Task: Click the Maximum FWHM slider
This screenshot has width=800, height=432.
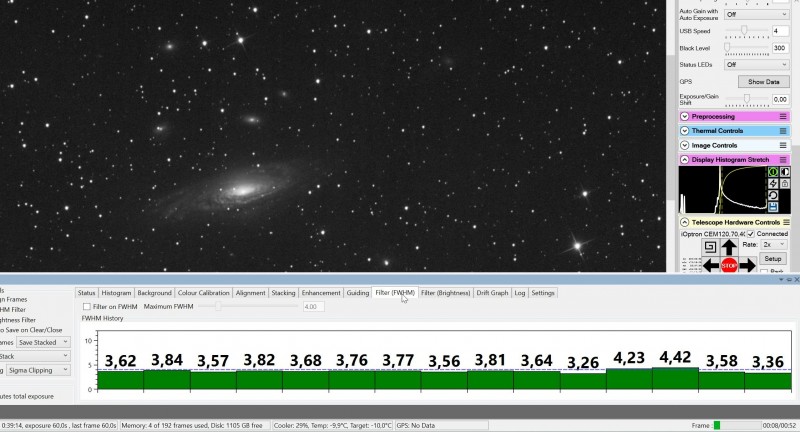Action: coord(248,307)
